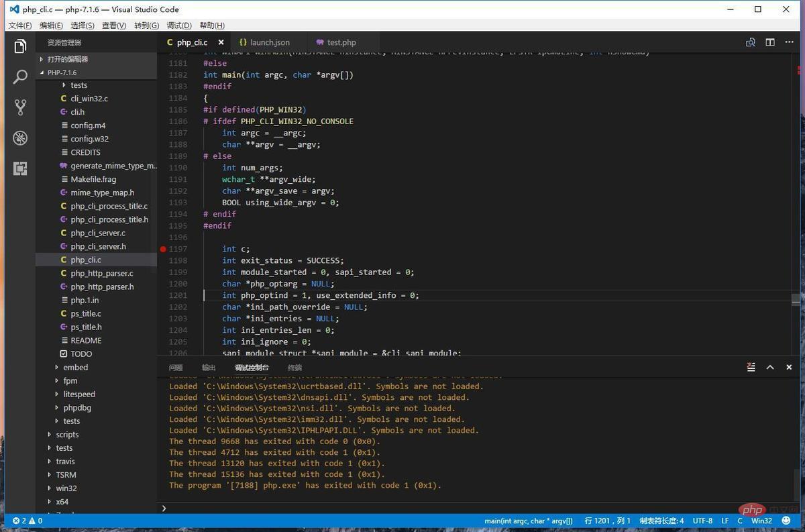The height and width of the screenshot is (532, 805).
Task: Open the Explorer view in activity bar
Action: click(20, 46)
